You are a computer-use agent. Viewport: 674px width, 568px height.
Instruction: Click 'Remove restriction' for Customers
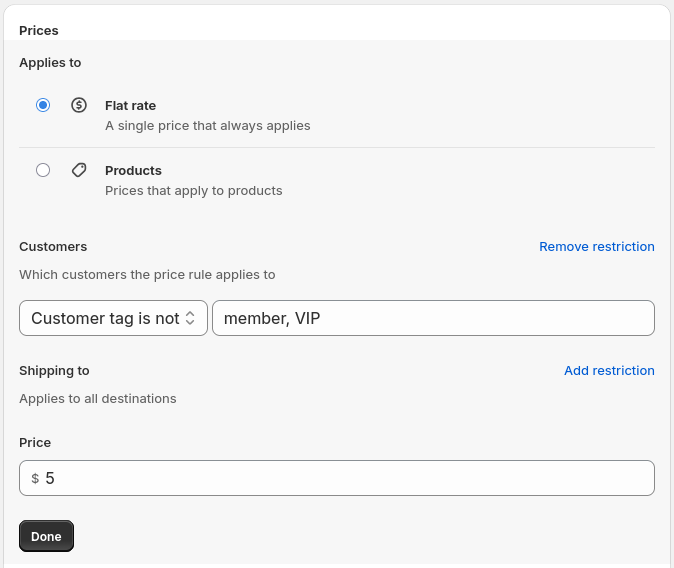click(596, 246)
